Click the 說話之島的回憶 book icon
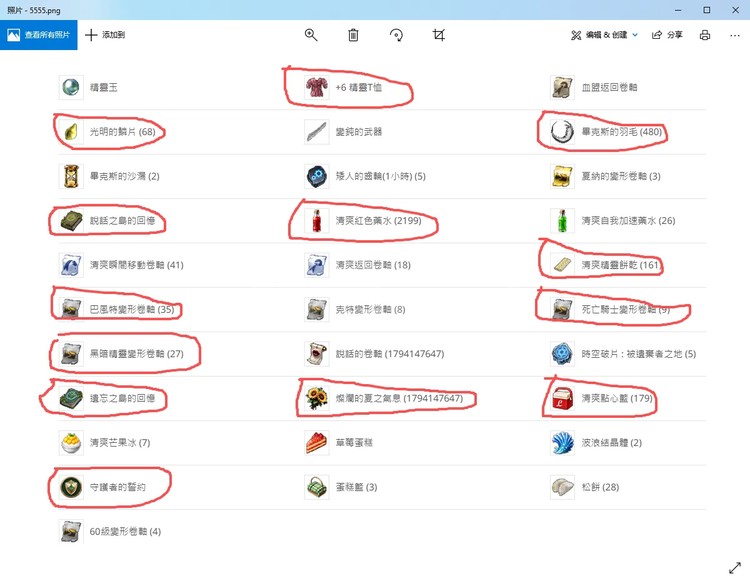750x583 pixels. pos(71,221)
